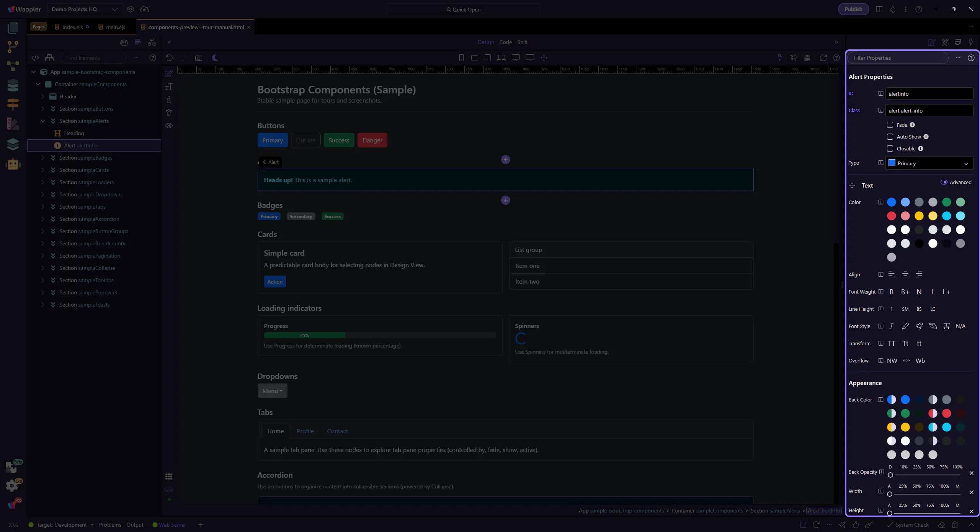This screenshot has height=532, width=980.
Task: Click the Publish button
Action: (x=853, y=9)
